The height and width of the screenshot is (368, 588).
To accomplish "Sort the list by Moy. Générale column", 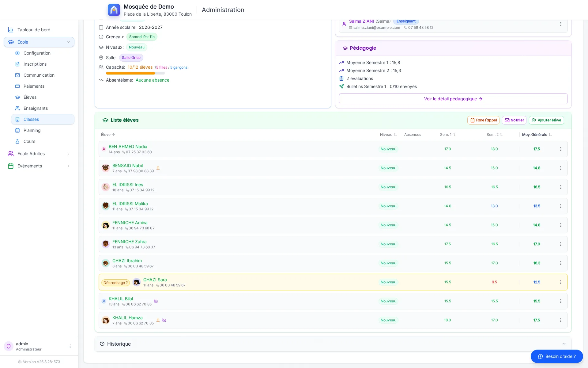I will [x=537, y=135].
